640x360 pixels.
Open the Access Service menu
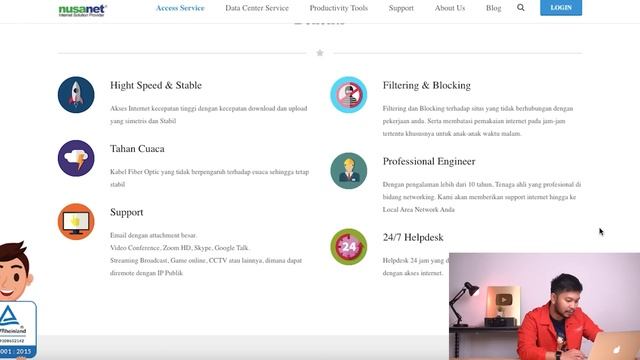180,8
